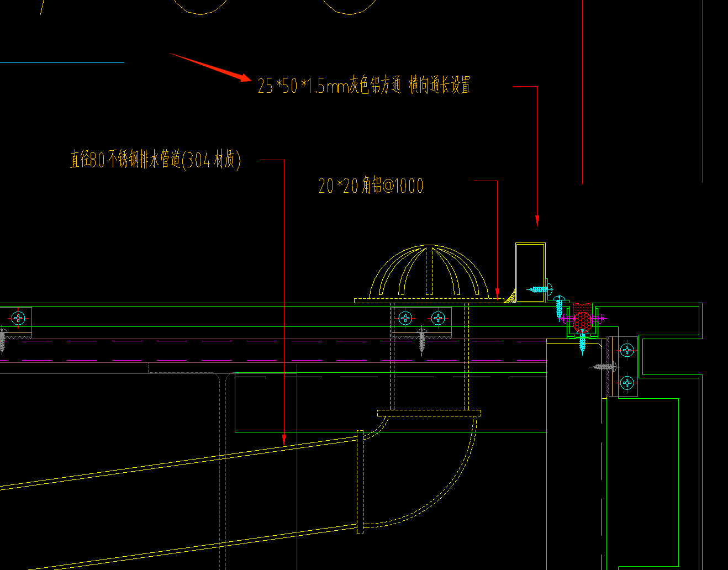728x570 pixels.
Task: Select the 25*50*1.5mm灰色铝方通 annotation text
Action: (x=329, y=86)
